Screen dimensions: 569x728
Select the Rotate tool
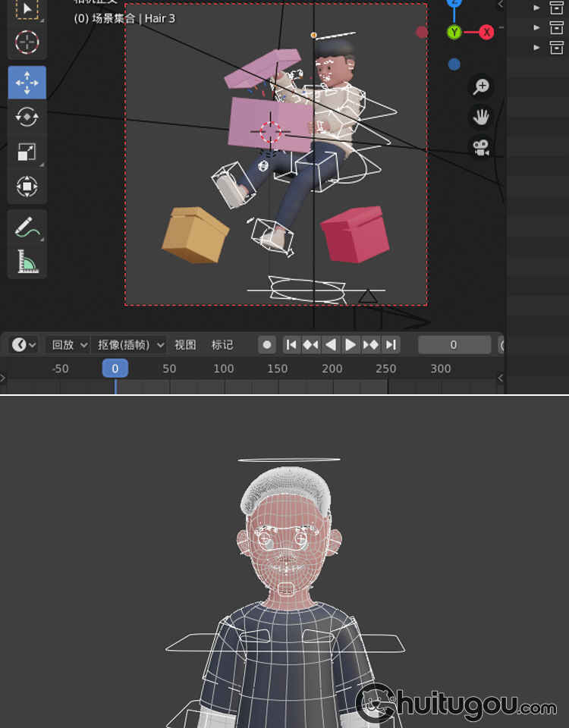27,117
